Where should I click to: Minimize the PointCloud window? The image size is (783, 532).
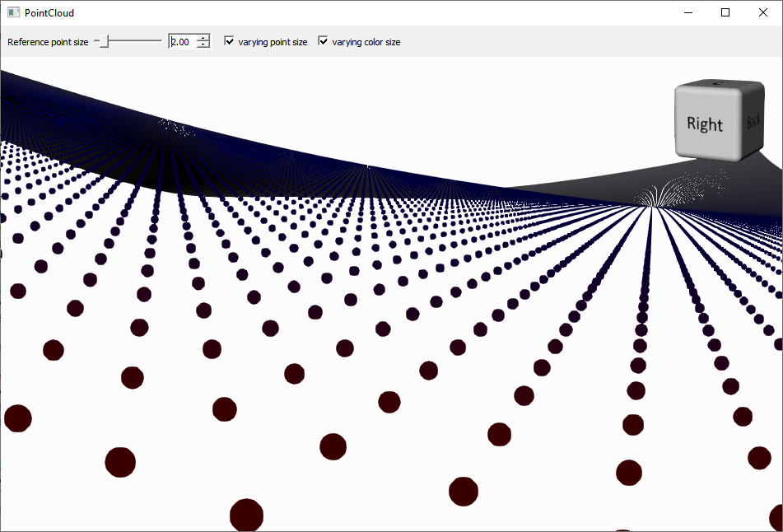(687, 12)
